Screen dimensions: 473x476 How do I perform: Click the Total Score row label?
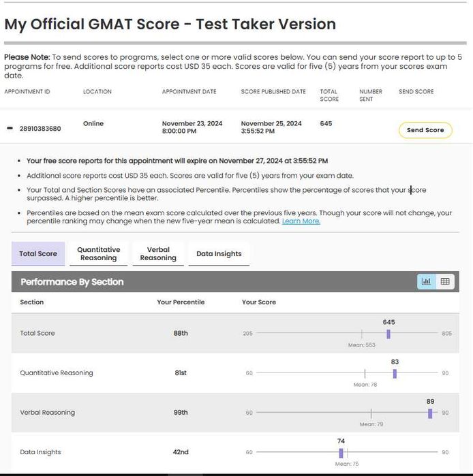tap(37, 333)
